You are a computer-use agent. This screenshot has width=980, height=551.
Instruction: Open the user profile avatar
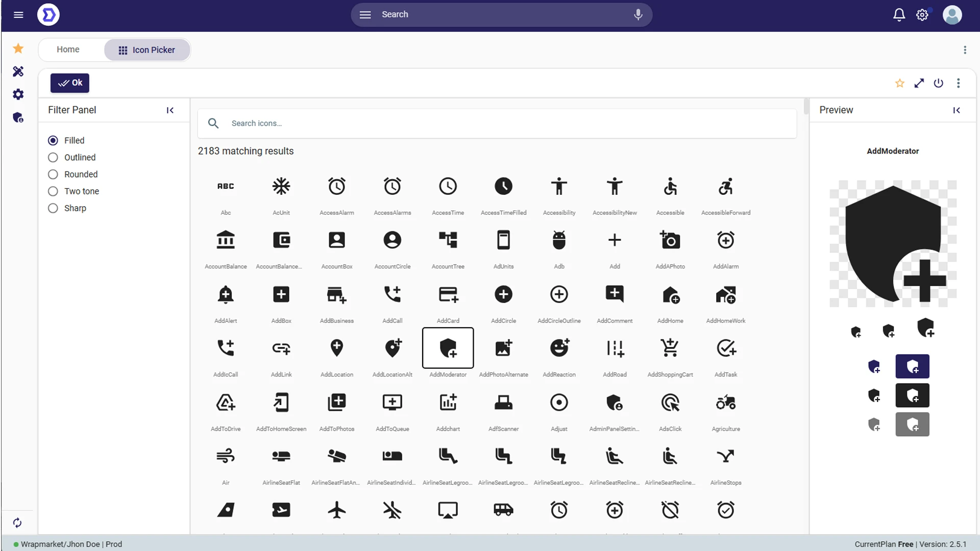coord(952,15)
